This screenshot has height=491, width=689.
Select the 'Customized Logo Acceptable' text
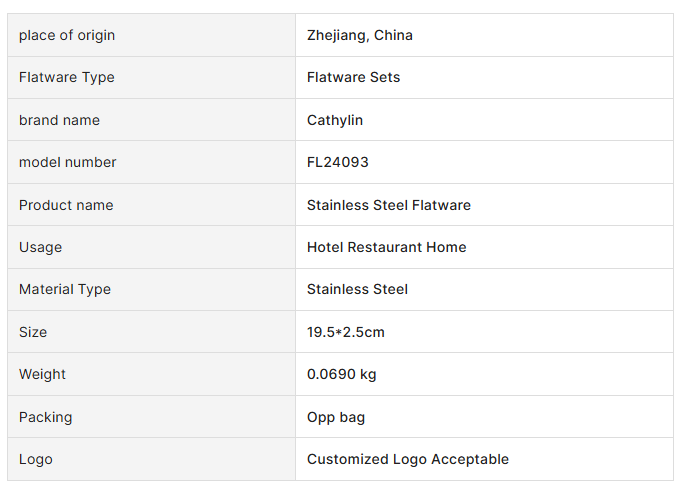pyautogui.click(x=408, y=459)
